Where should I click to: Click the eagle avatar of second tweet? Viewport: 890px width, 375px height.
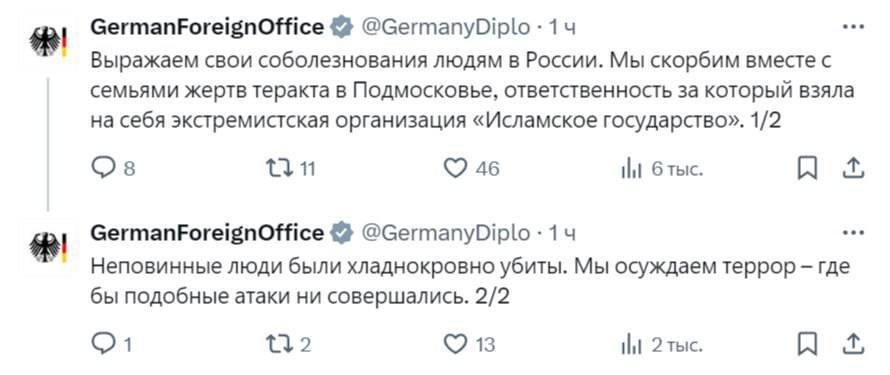[x=49, y=247]
